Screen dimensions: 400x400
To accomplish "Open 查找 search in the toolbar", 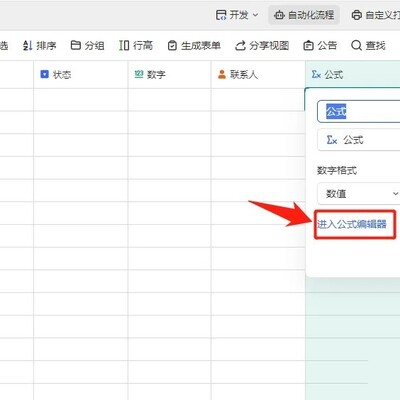I will click(368, 45).
